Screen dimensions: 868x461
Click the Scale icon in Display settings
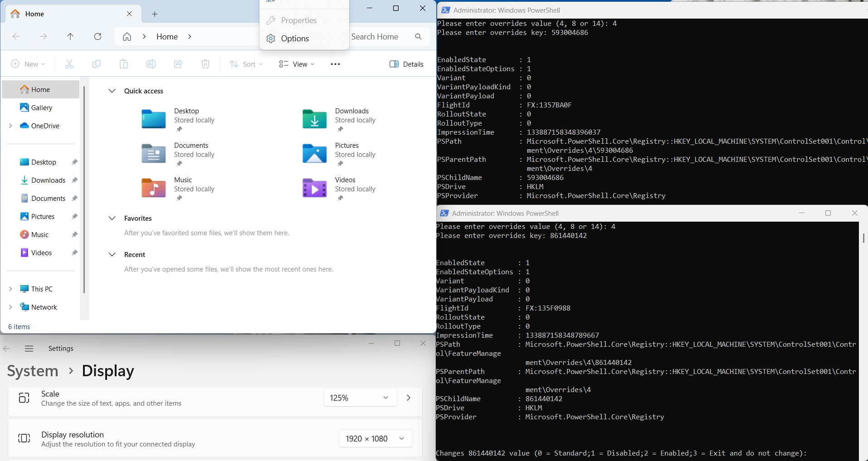coord(24,398)
